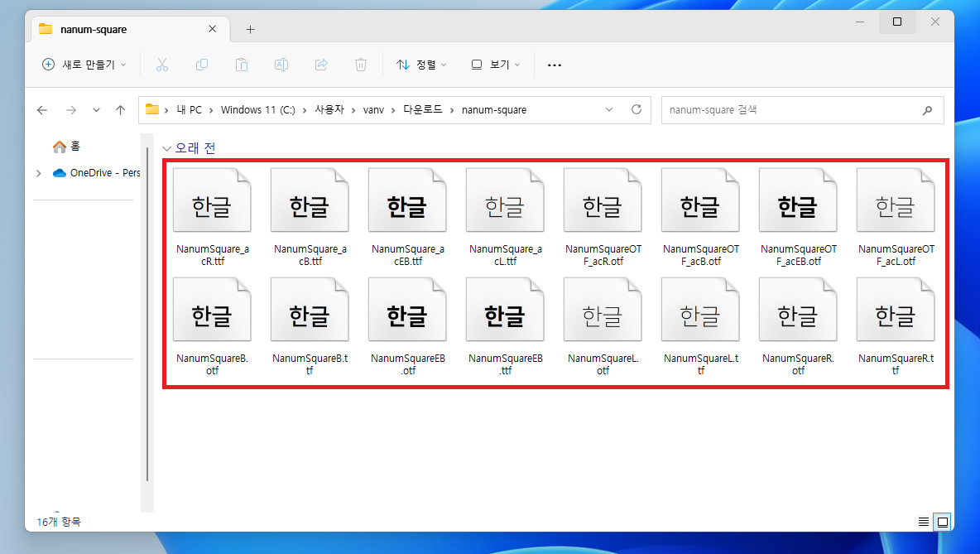
Task: Click the back navigation arrow
Action: click(42, 109)
